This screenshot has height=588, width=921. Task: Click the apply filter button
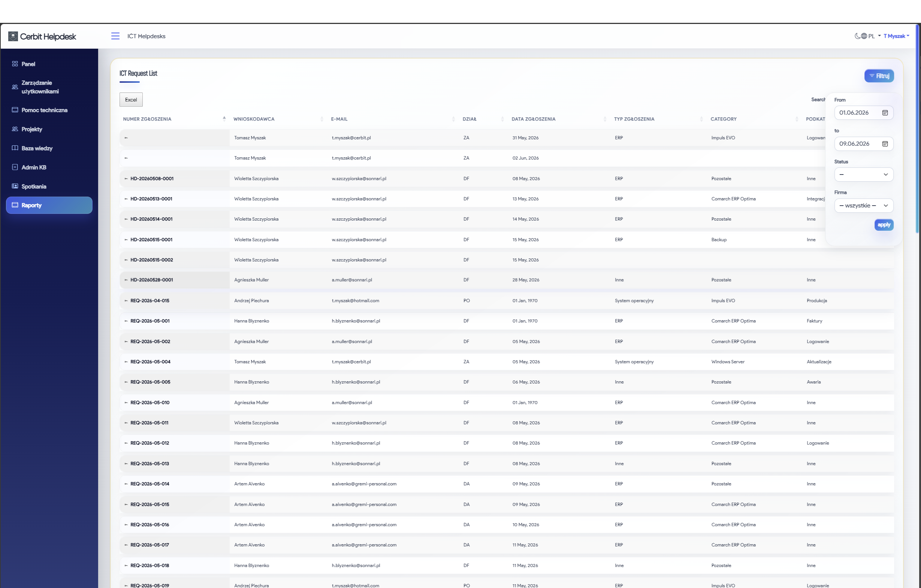coord(884,225)
